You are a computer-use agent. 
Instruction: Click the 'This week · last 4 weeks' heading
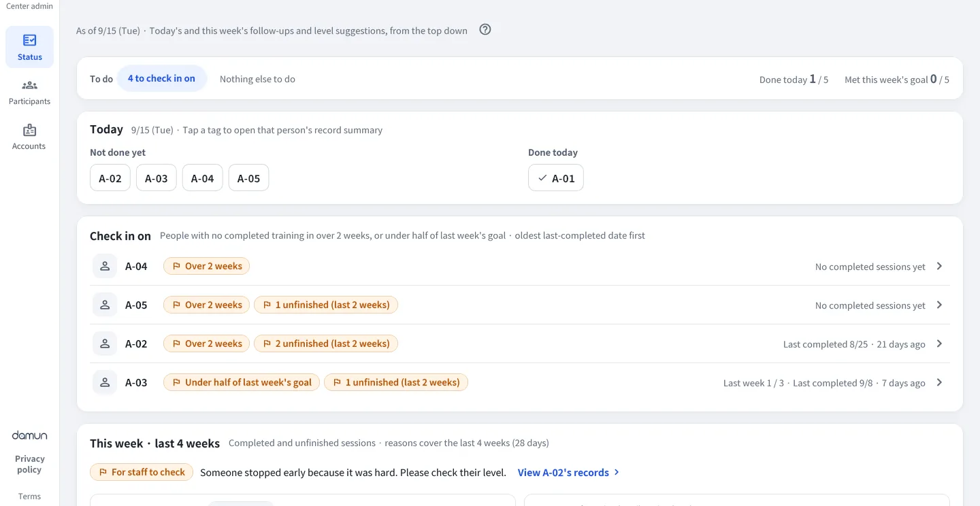pos(155,443)
